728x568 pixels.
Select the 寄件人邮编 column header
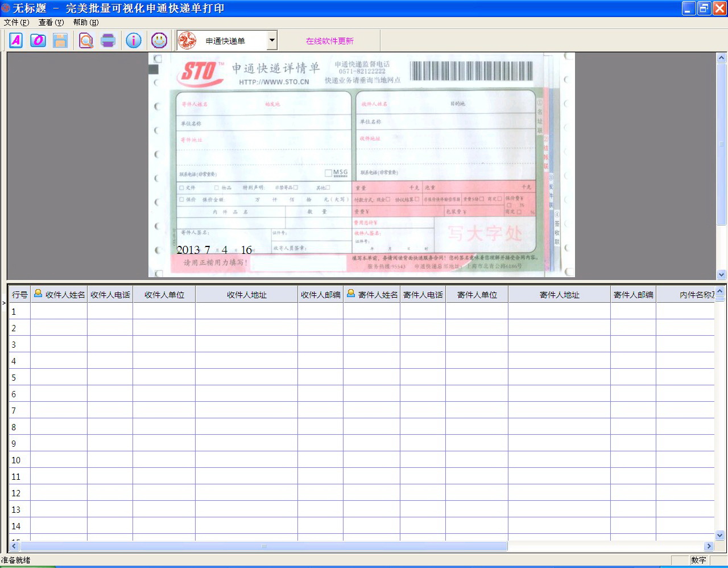634,295
